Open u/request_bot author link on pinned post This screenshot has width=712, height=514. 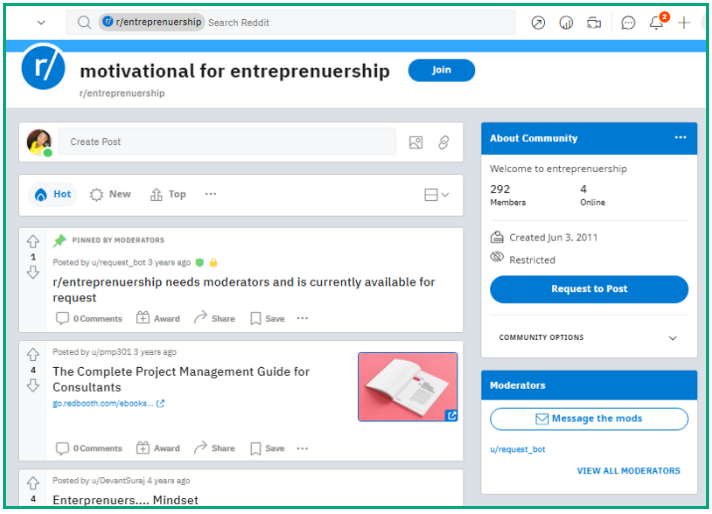point(118,262)
